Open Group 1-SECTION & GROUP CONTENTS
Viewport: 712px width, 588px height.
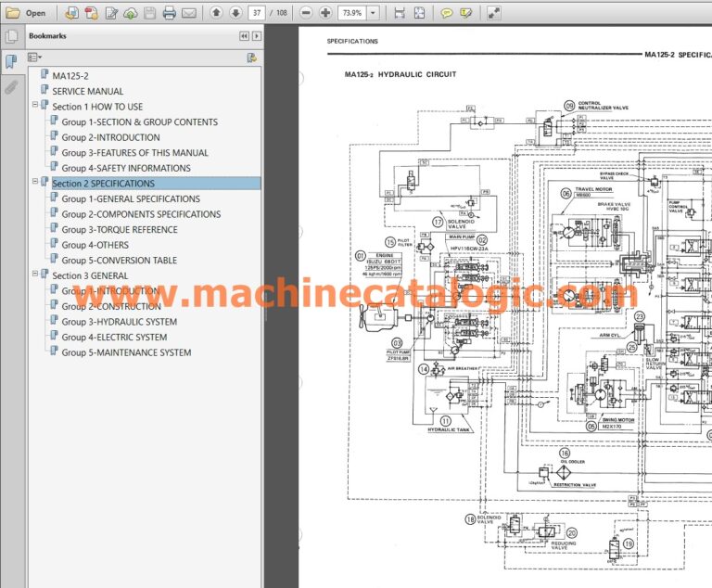tap(139, 122)
